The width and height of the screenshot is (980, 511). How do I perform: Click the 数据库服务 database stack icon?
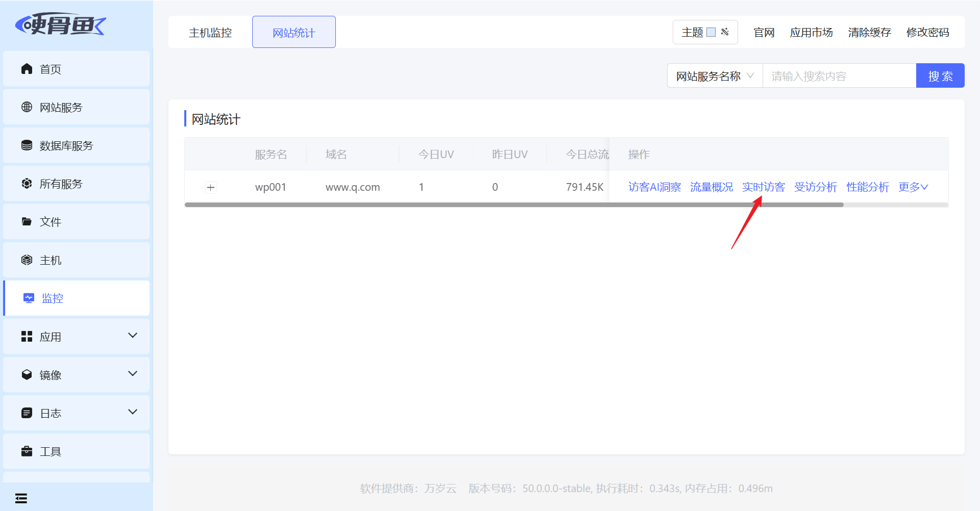(x=27, y=145)
